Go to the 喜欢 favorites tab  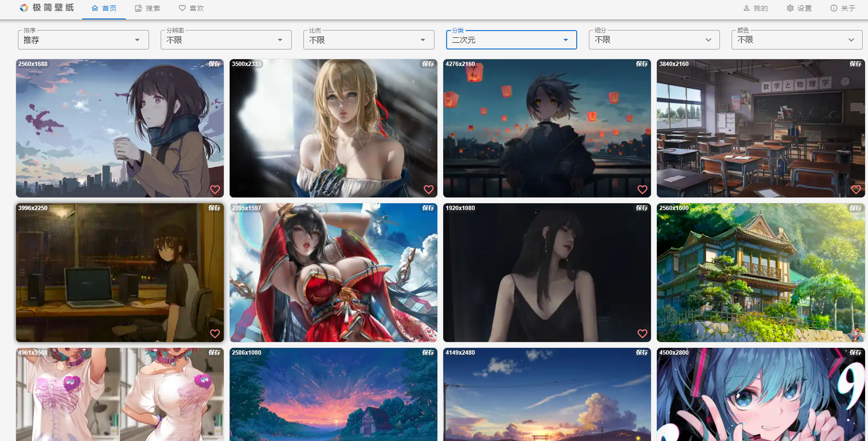pos(191,8)
